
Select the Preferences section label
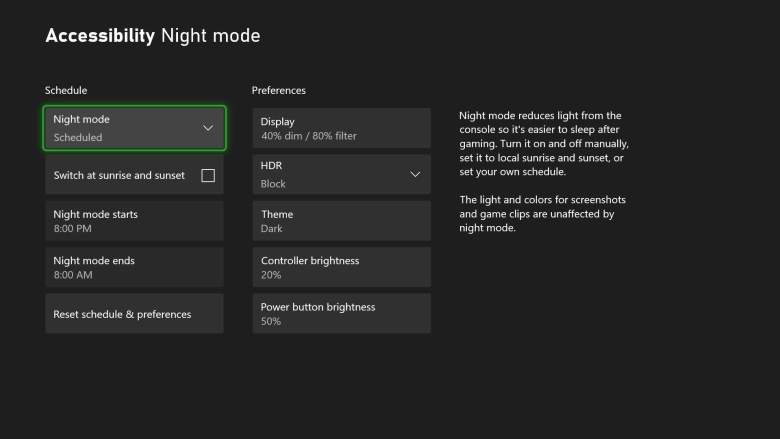coord(279,90)
